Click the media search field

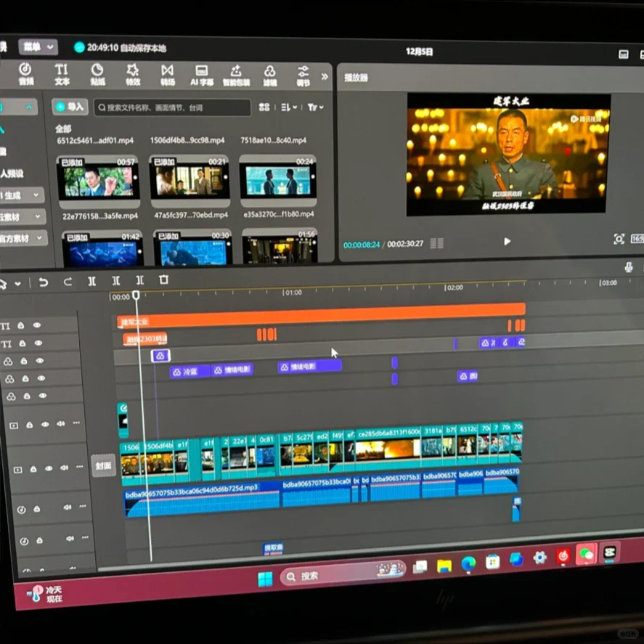point(172,107)
